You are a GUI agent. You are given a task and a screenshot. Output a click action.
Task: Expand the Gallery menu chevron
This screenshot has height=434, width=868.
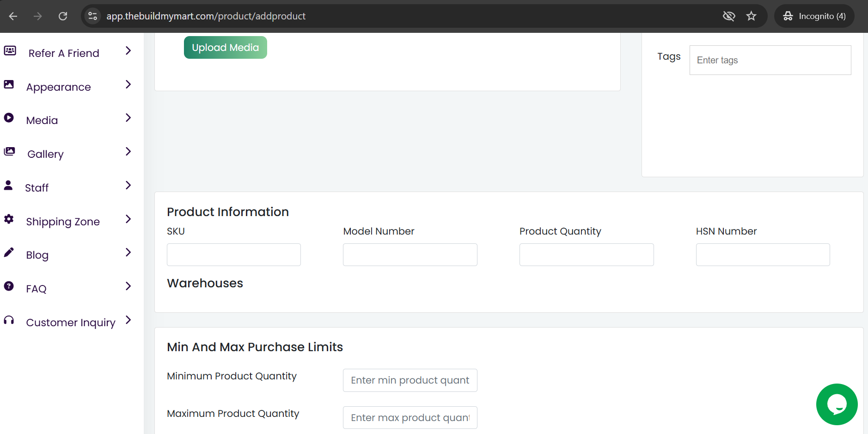pos(128,151)
